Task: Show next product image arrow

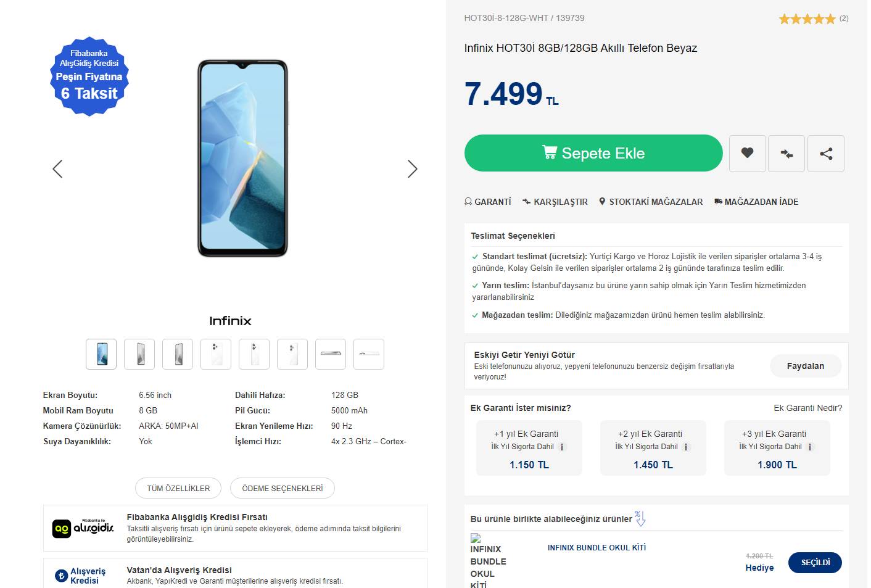Action: point(412,168)
